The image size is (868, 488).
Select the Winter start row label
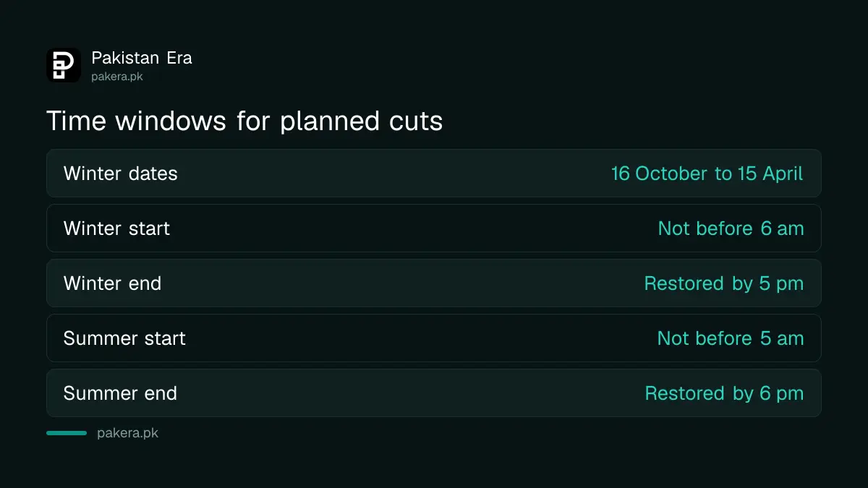pyautogui.click(x=116, y=228)
